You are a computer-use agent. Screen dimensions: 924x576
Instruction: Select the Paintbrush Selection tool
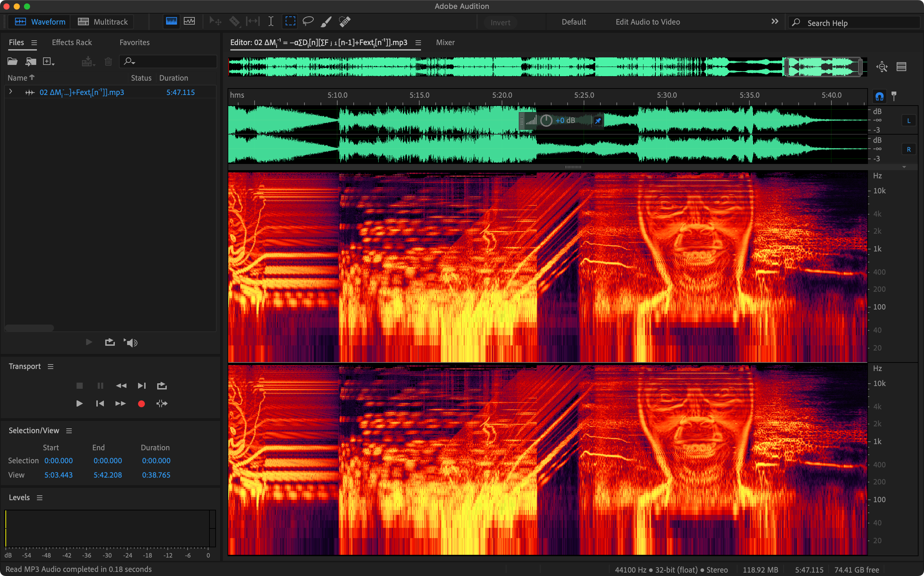click(326, 21)
